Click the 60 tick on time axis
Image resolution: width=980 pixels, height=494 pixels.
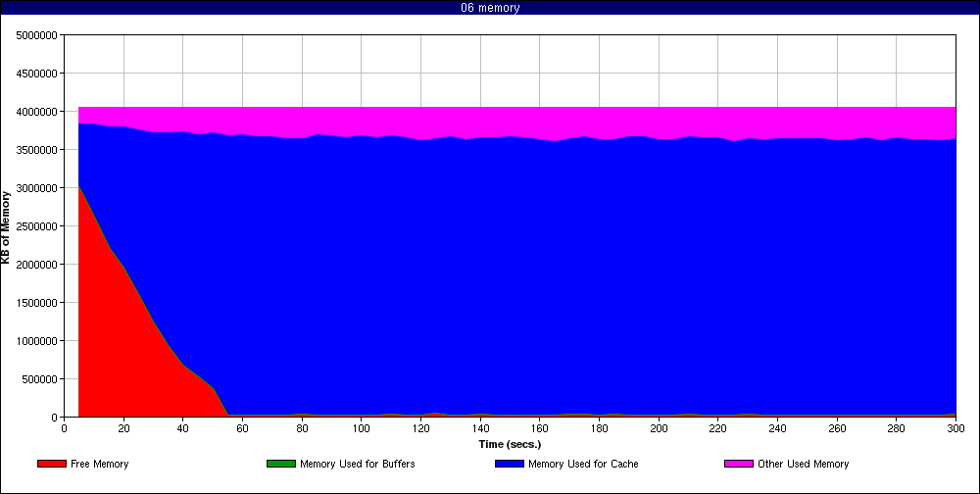(242, 428)
